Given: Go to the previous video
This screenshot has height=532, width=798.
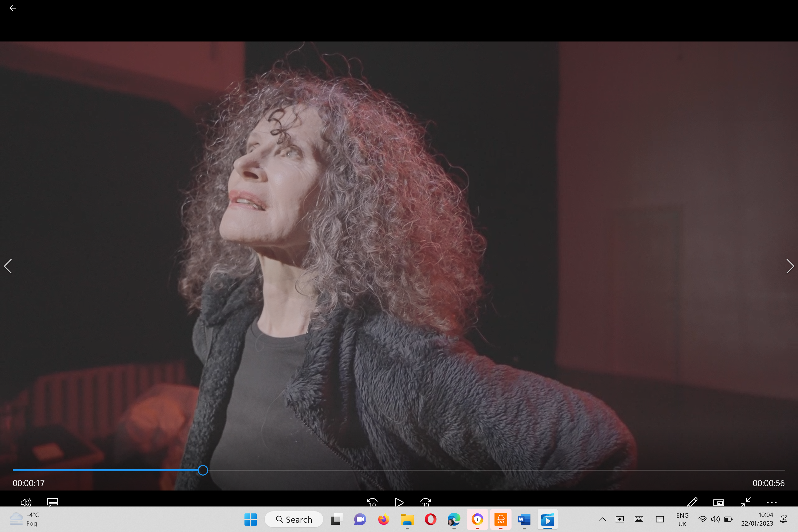Looking at the screenshot, I should click(x=8, y=266).
